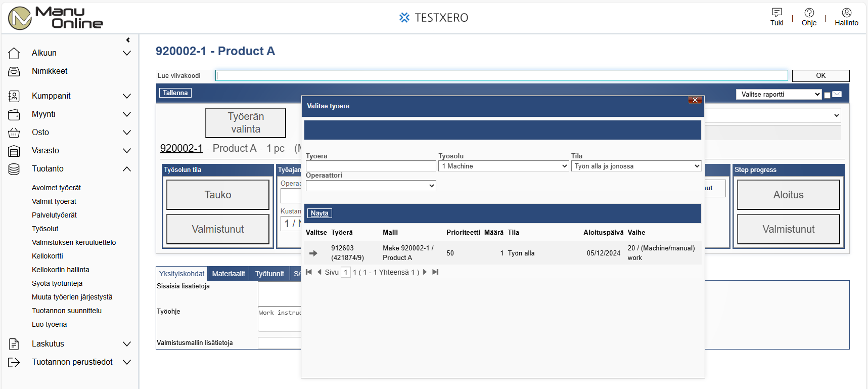Expand the Laskutus menu chevron

pyautogui.click(x=127, y=344)
